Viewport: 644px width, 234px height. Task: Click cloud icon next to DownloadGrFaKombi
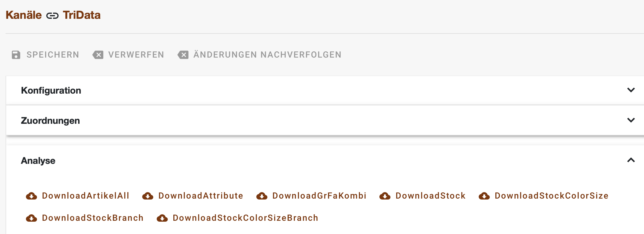coord(262,196)
